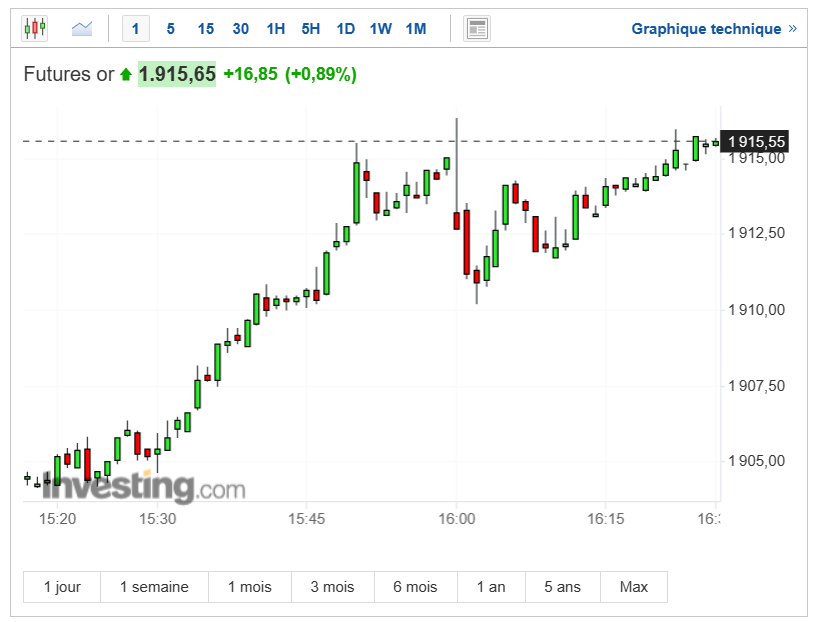Screen dimensions: 814x622
Task: Click the (+0,89%) percent change
Action: tap(321, 74)
